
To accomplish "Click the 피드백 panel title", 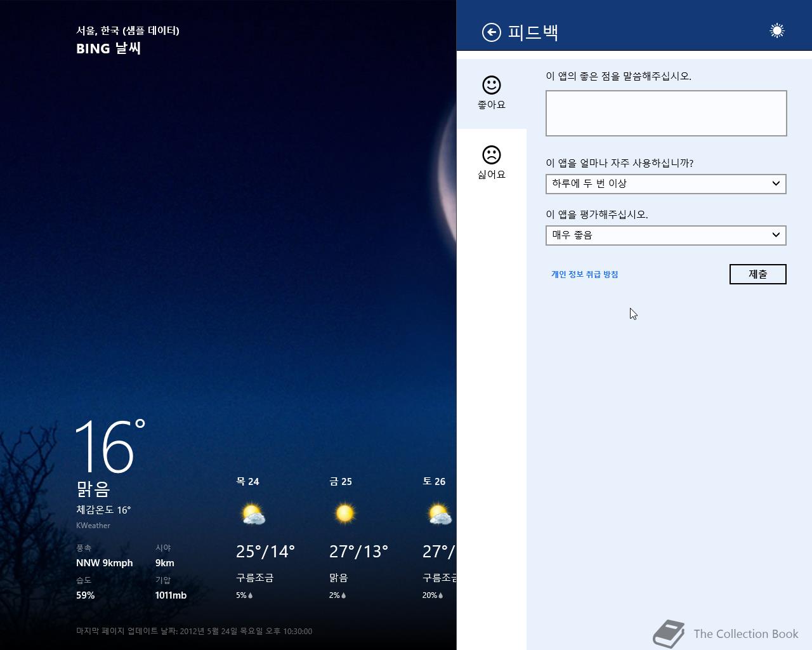I will (x=533, y=32).
